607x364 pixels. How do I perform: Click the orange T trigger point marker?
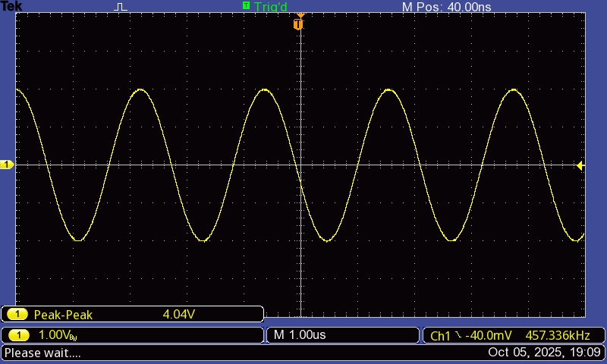click(298, 25)
